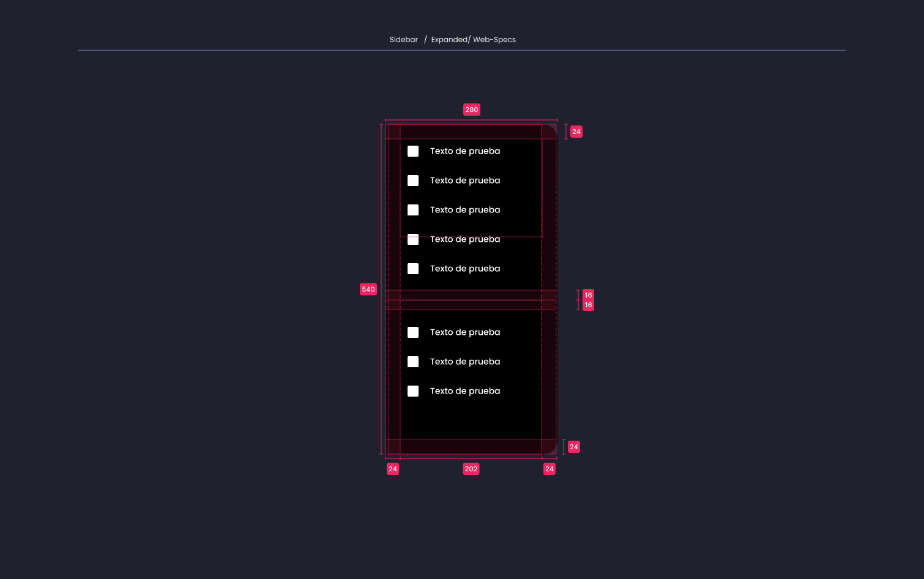Click the 202 content width measurement badge
This screenshot has width=924, height=579.
pos(471,469)
